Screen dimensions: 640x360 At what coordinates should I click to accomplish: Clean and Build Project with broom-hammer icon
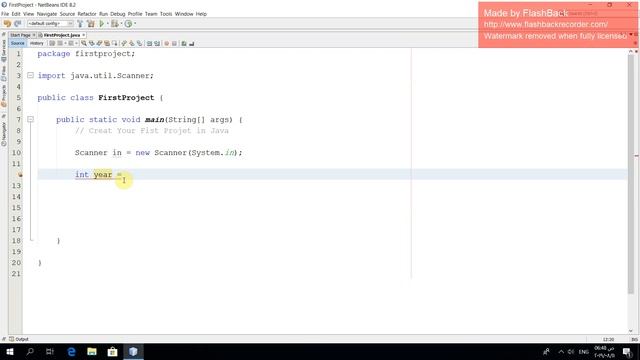pyautogui.click(x=91, y=24)
